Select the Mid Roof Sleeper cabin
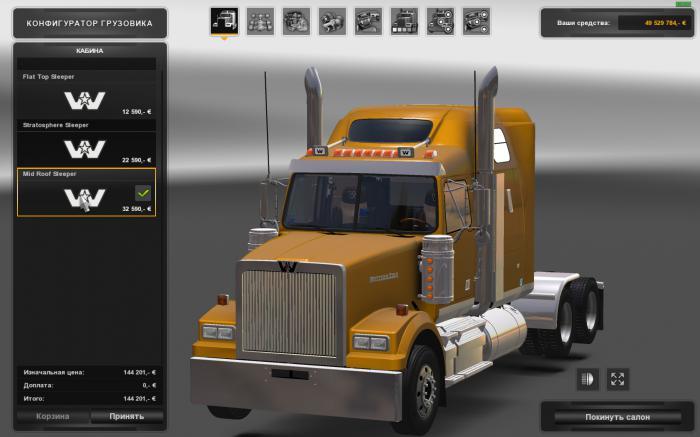The image size is (700, 437). tap(86, 193)
